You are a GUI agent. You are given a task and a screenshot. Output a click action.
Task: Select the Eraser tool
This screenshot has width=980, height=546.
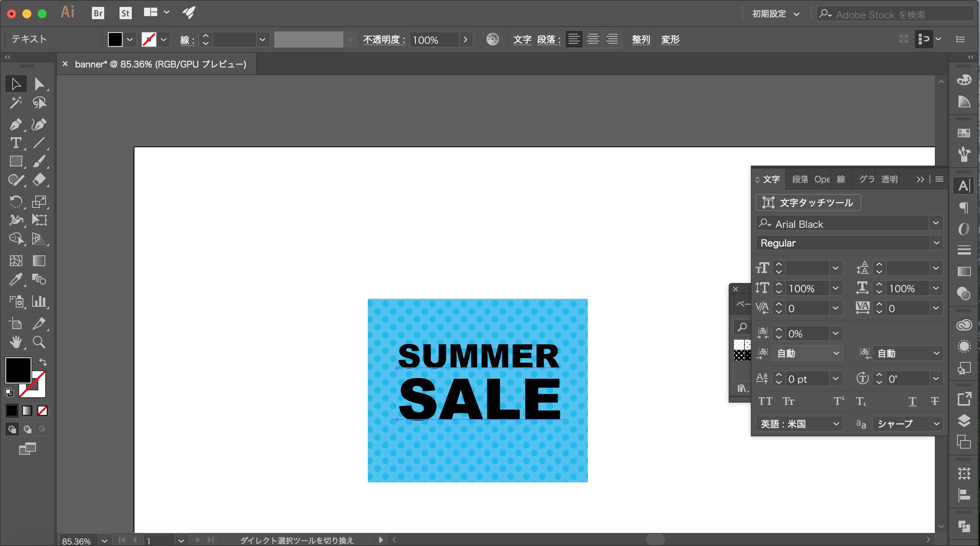click(39, 180)
